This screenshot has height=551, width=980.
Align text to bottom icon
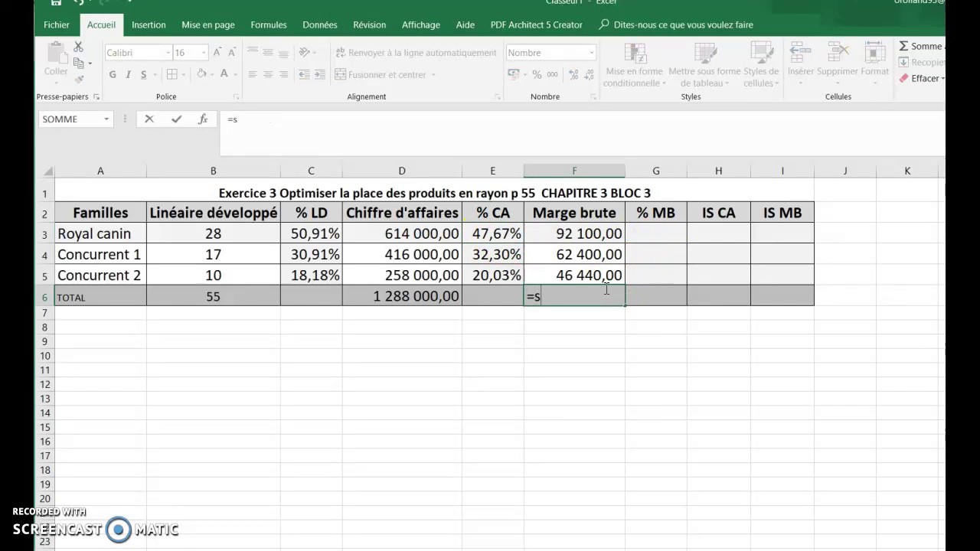283,53
